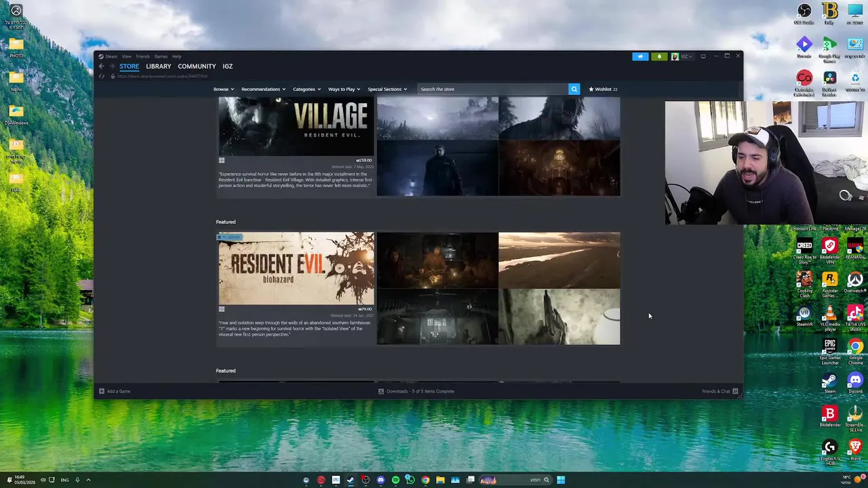Viewport: 868px width, 488px height.
Task: Open Downloads status in Steam footer
Action: (416, 391)
